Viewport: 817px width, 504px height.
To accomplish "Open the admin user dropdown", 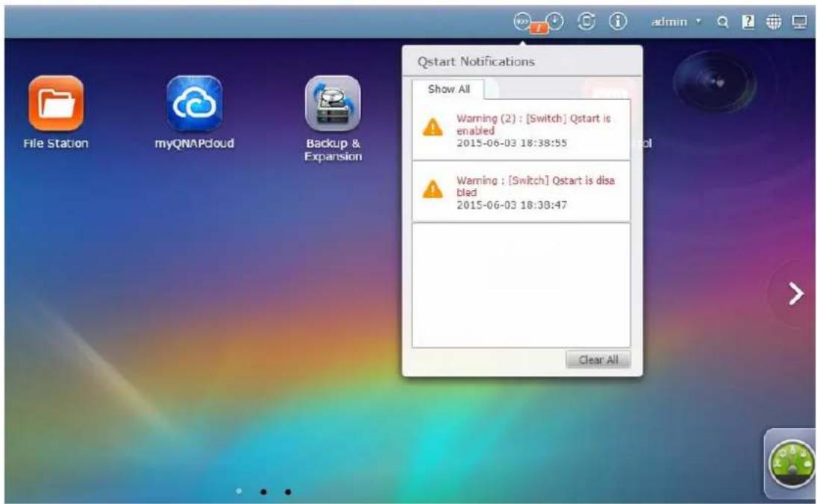I will tap(676, 22).
